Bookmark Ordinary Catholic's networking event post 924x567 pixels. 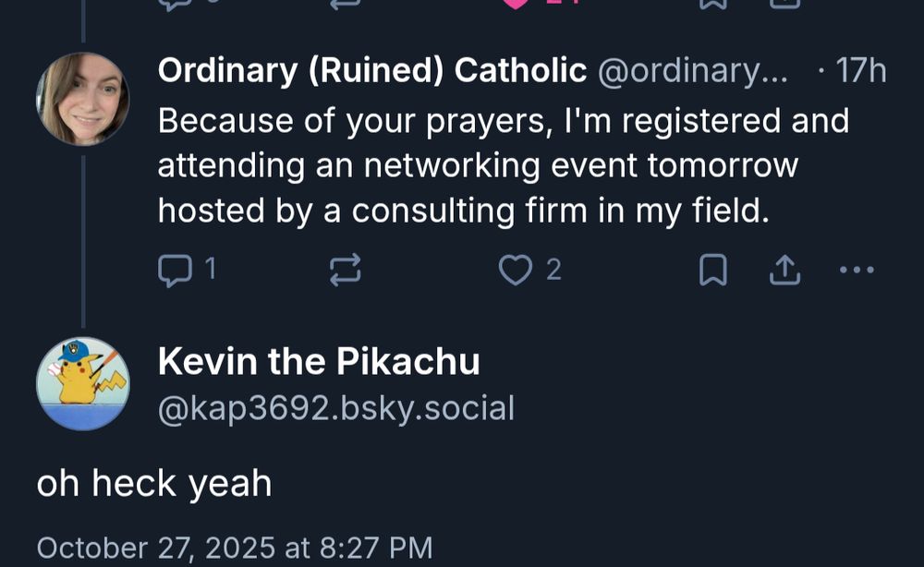point(711,270)
